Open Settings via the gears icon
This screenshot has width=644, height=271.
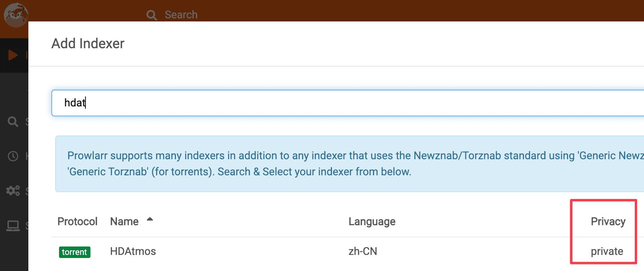click(13, 191)
